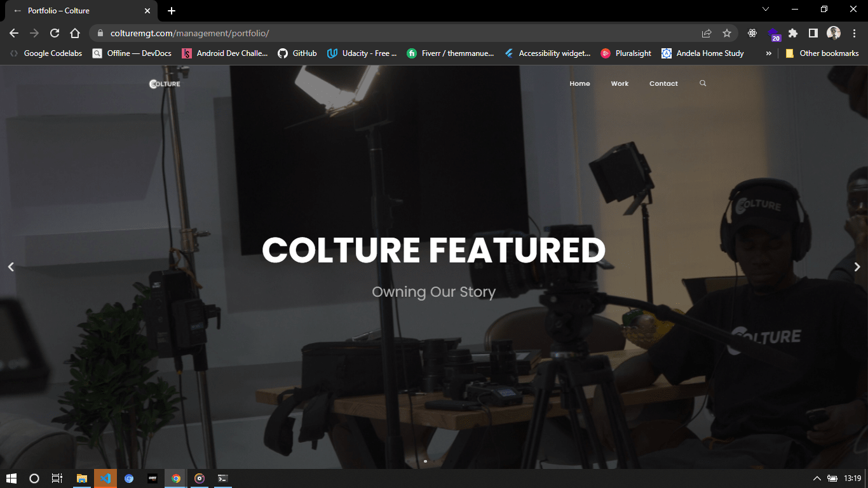The height and width of the screenshot is (488, 868).
Task: Open the terminal app in taskbar
Action: [x=223, y=478]
